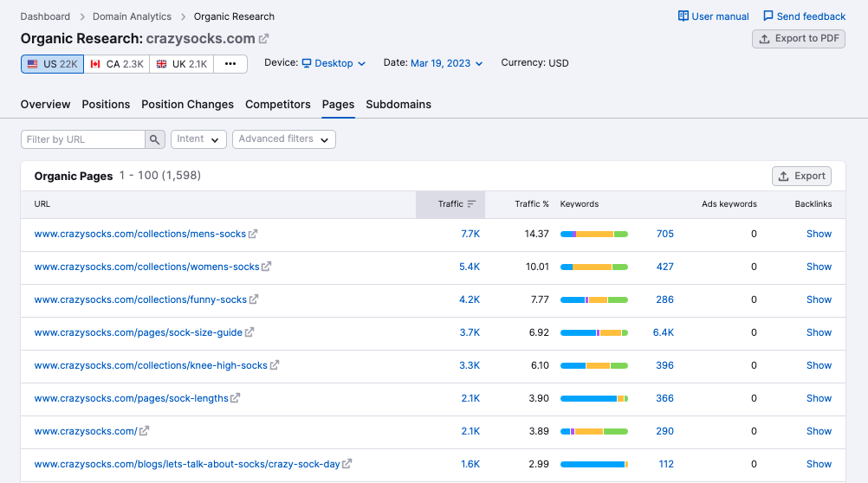Screen dimensions: 868x483
Task: Click the crazy-sock-day keyword intent bar
Action: 594,464
